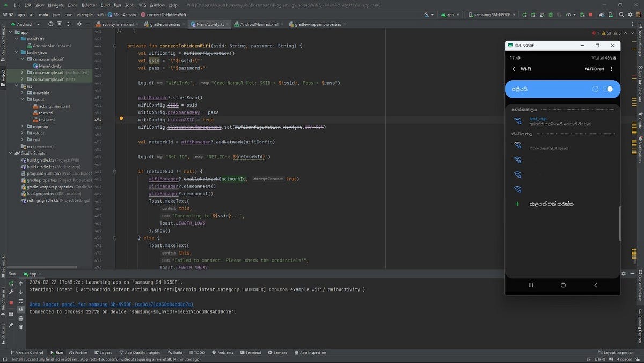
Task: Open the app run configuration dropdown
Action: pos(450,14)
